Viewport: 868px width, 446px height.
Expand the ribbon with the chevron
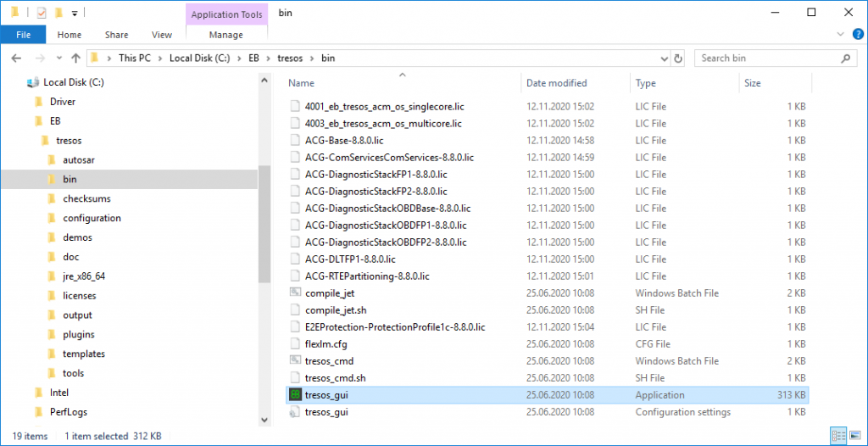point(840,35)
